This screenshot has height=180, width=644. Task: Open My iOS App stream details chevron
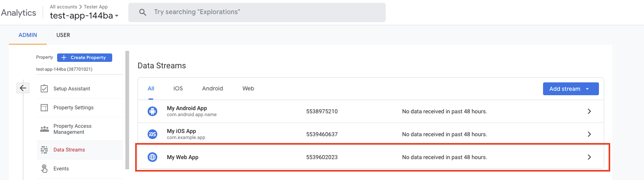coord(589,134)
